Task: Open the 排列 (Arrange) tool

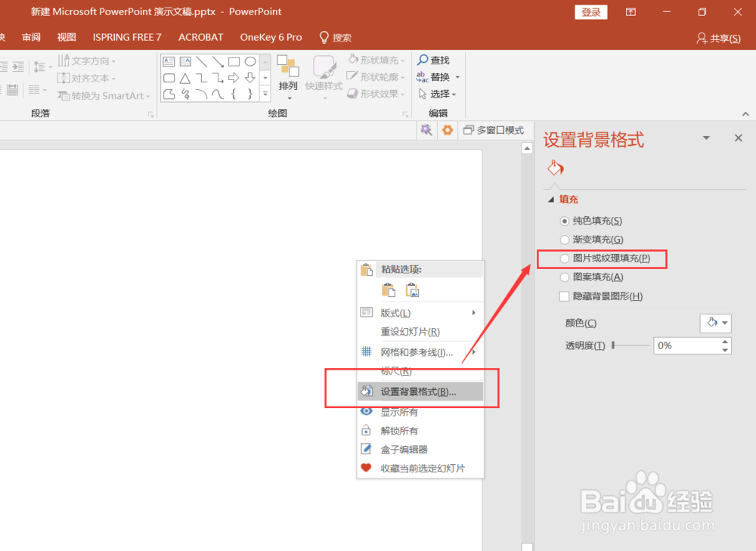Action: [288, 76]
